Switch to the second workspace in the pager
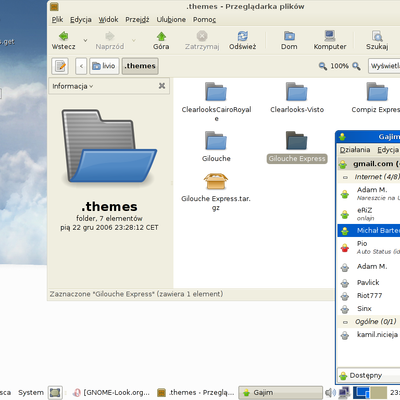This screenshot has width=400, height=400. pos(379,393)
